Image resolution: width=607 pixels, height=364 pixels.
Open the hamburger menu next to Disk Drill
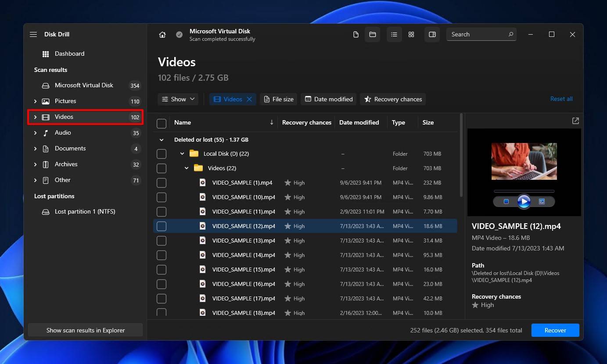coord(33,34)
